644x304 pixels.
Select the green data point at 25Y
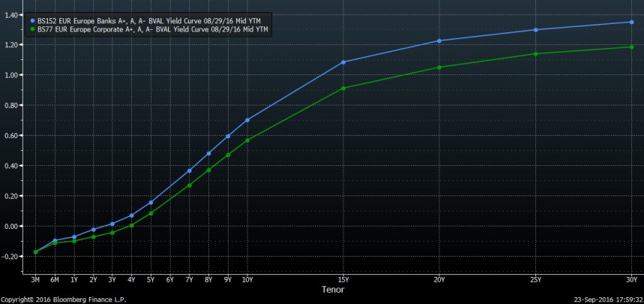point(535,54)
